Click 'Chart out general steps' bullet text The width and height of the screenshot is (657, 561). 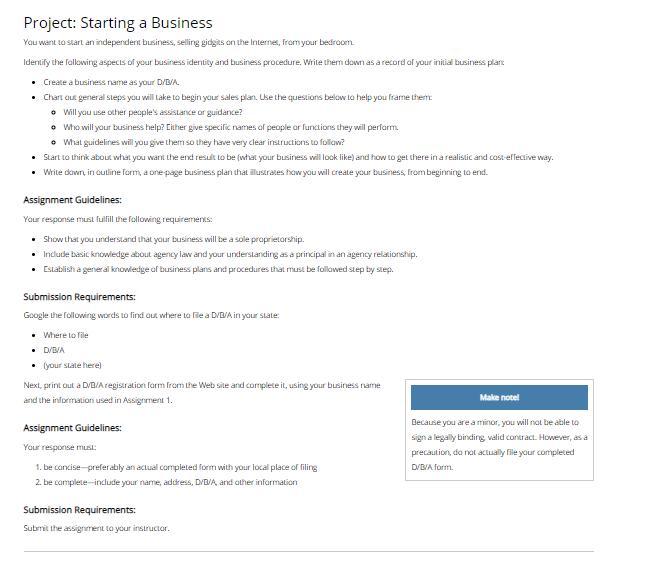[238, 97]
